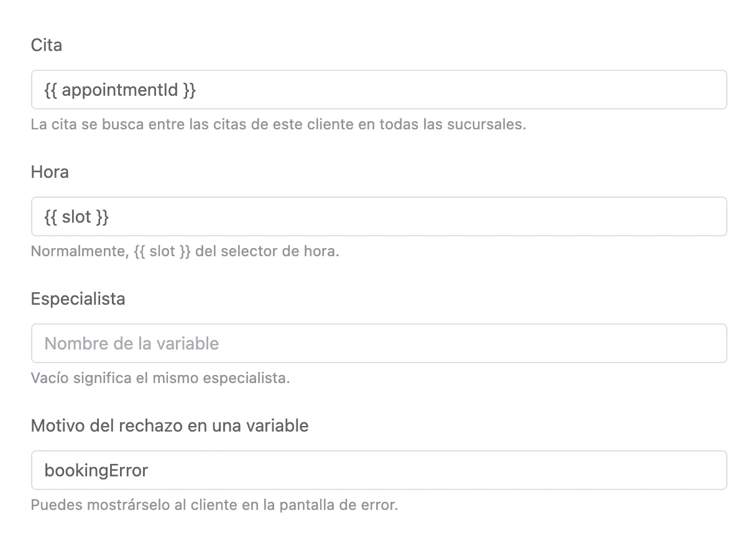Viewport: 756px width, 546px height.
Task: Click the hint about citas en todas las sucursales
Action: tap(279, 124)
